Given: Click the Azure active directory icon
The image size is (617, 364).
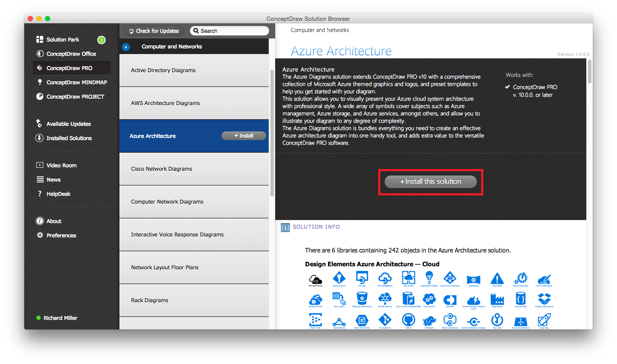Looking at the screenshot, I should [450, 279].
